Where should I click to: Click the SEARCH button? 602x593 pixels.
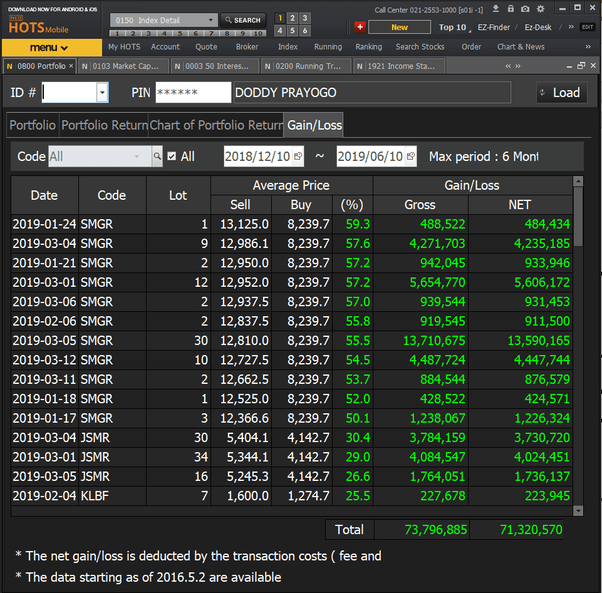pos(243,20)
